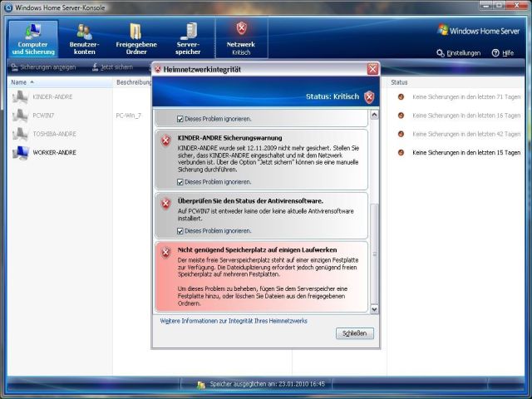
Task: Click the console title bar icon
Action: pyautogui.click(x=7, y=7)
